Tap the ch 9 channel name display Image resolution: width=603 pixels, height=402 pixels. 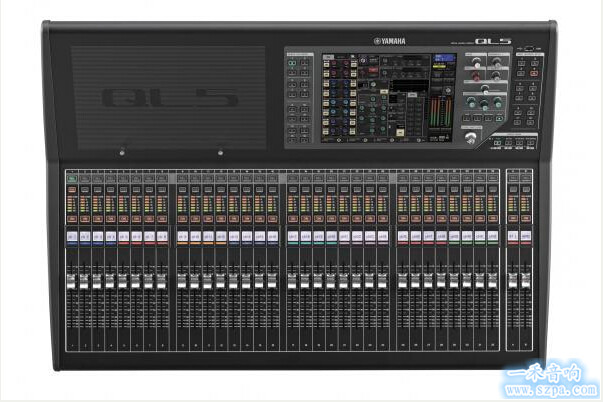click(x=182, y=237)
